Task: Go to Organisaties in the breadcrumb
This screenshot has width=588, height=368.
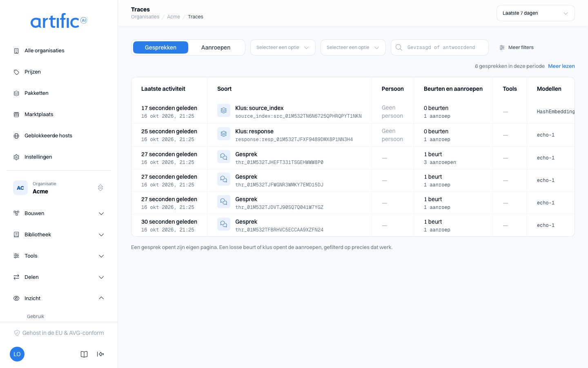Action: pyautogui.click(x=145, y=17)
